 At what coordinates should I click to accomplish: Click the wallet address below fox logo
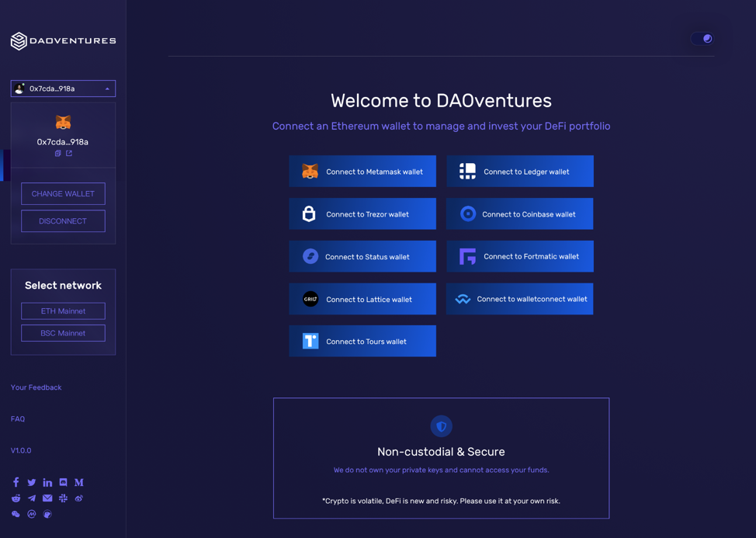63,142
